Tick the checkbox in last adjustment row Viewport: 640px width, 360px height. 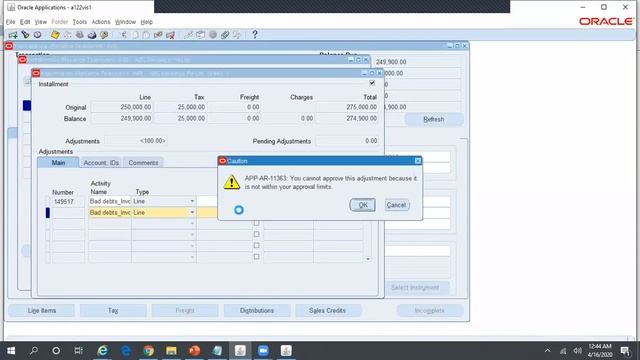[x=256, y=257]
